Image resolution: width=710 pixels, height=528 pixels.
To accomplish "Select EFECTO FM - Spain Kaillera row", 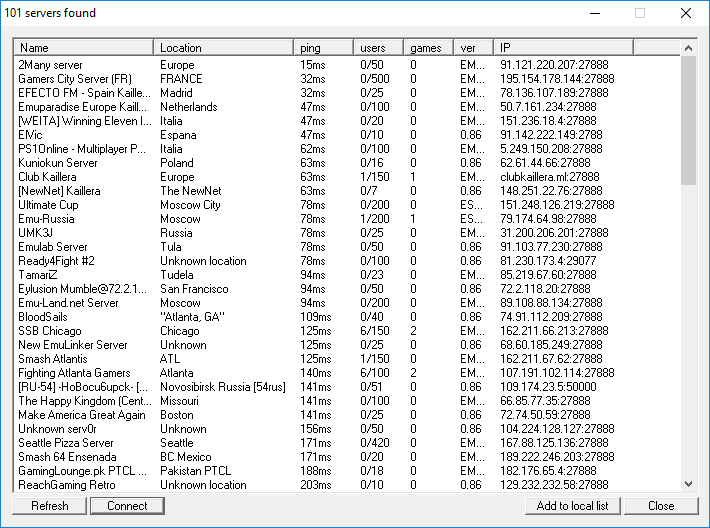I will pyautogui.click(x=347, y=93).
